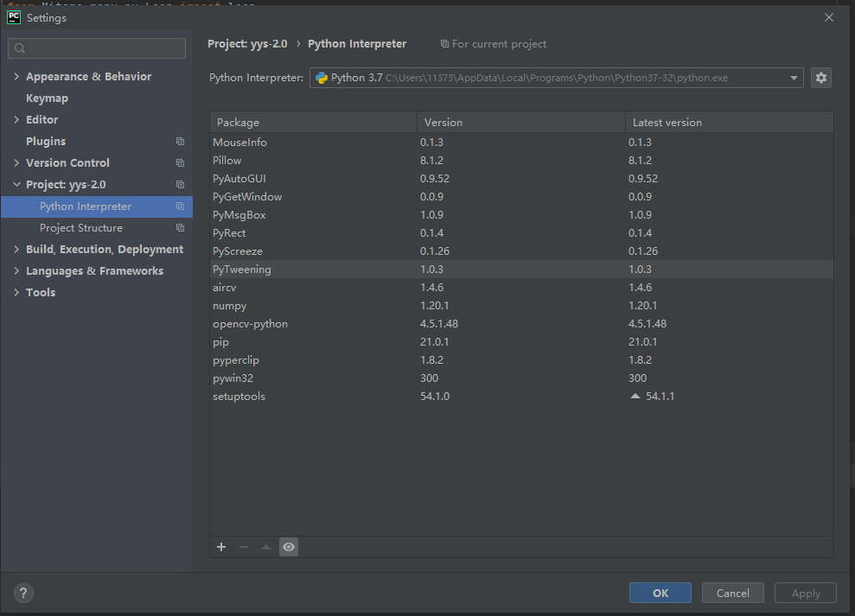Click version 4.5.1.48 of opencv-python

pos(439,324)
